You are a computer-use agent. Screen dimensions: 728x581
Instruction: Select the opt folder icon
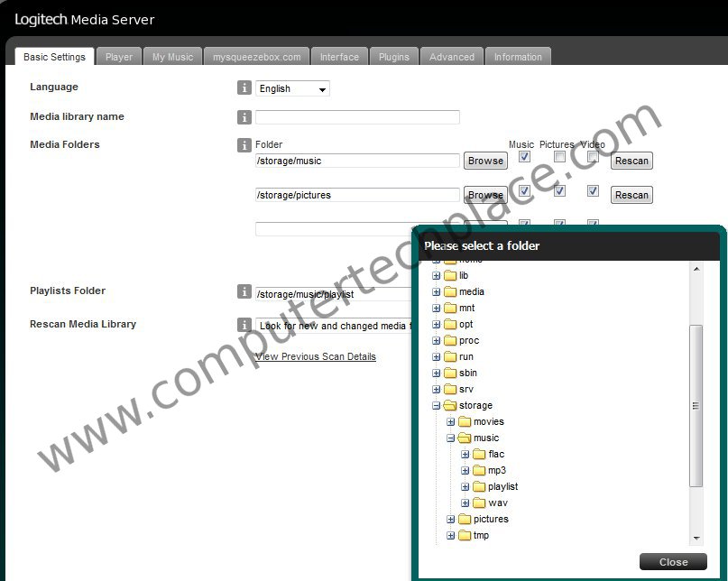pyautogui.click(x=450, y=324)
